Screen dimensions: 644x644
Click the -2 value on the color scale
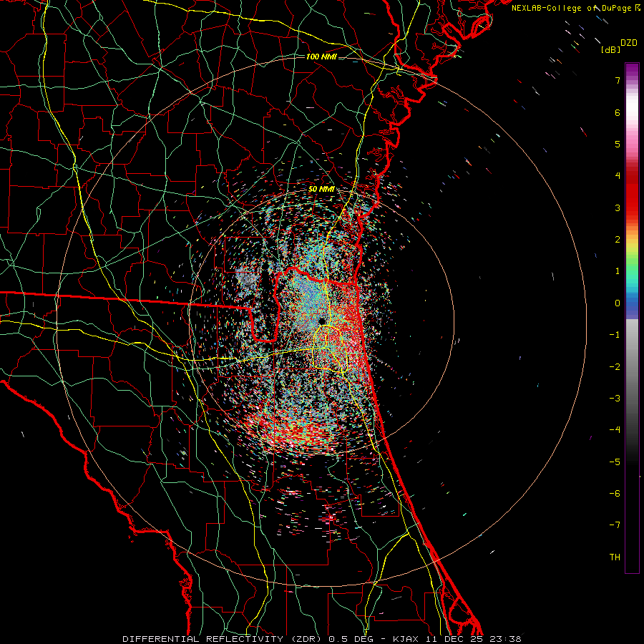click(615, 367)
